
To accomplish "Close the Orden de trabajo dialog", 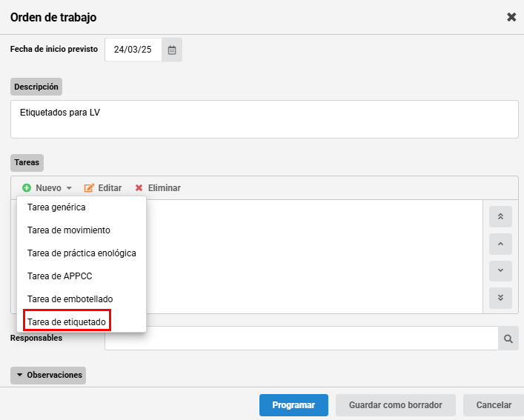I will point(511,17).
